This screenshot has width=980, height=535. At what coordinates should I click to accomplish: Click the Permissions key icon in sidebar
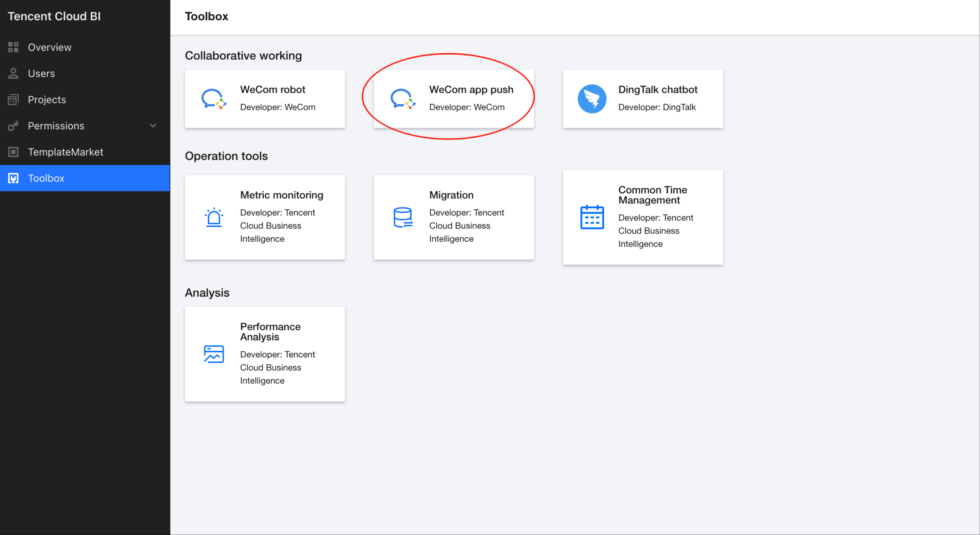[x=13, y=126]
